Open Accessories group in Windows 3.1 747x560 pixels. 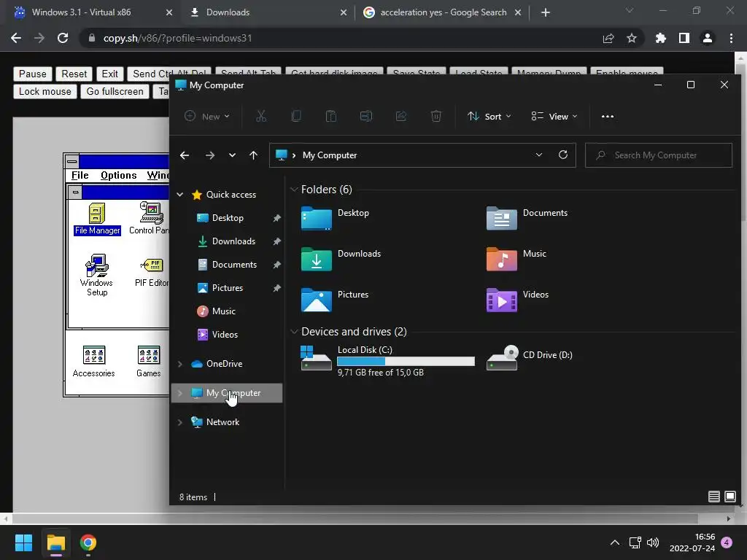pos(94,362)
